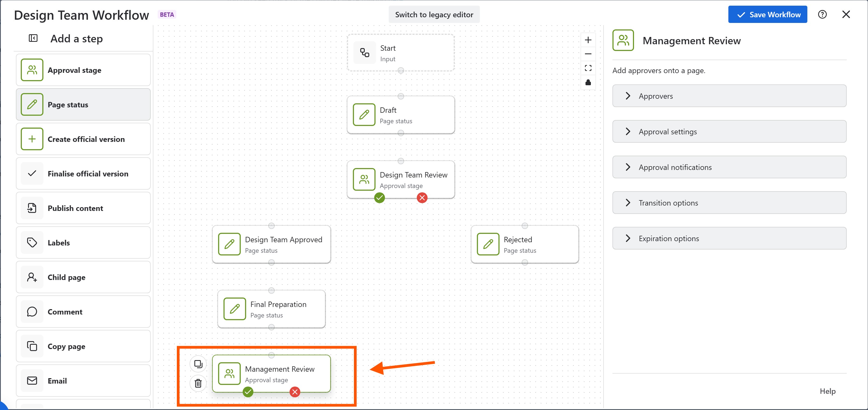Collapse the Add a step sidebar panel

click(x=33, y=38)
